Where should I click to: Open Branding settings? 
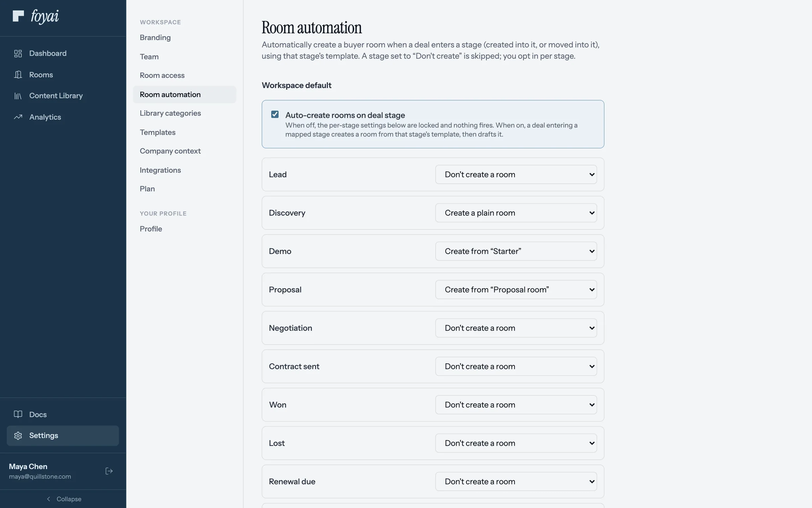click(155, 38)
